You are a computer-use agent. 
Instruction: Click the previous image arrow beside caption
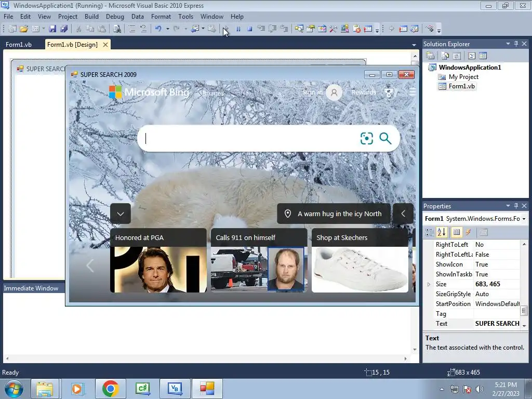coord(403,214)
